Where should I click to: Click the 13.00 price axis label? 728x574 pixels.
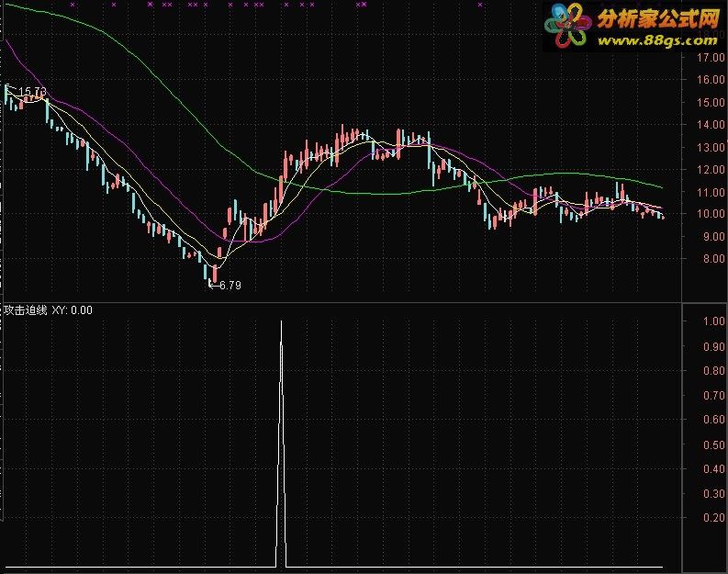pyautogui.click(x=711, y=147)
